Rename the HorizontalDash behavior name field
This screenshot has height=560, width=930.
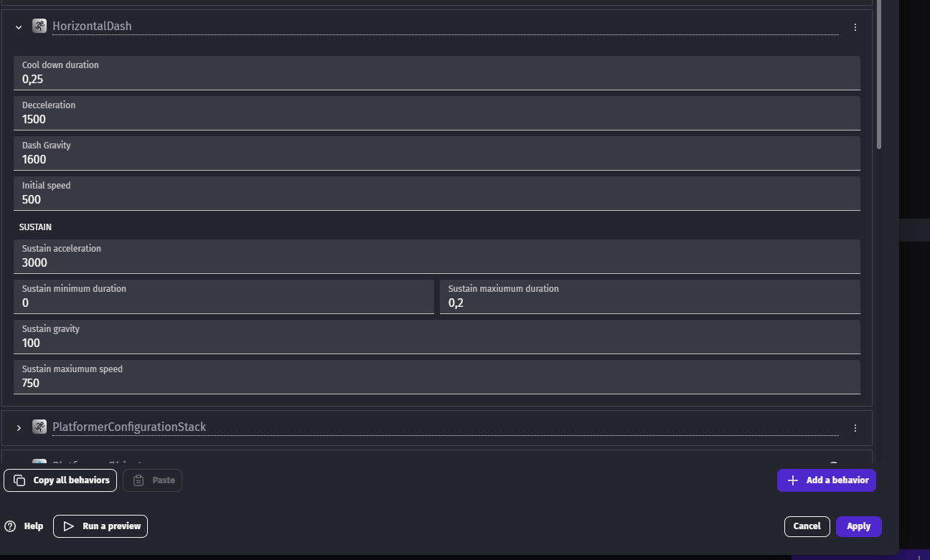click(445, 27)
